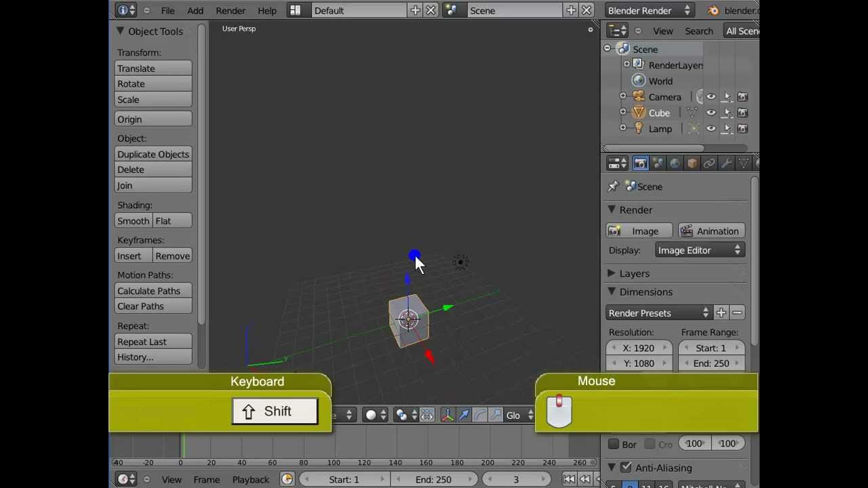This screenshot has width=868, height=488.
Task: Enable the Bor border checkbox
Action: (x=614, y=444)
